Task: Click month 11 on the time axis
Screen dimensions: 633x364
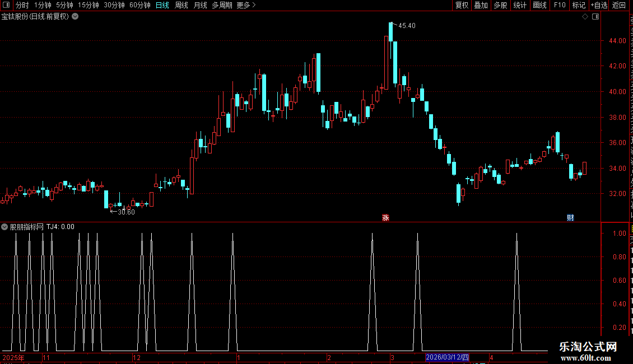Action: point(46,357)
